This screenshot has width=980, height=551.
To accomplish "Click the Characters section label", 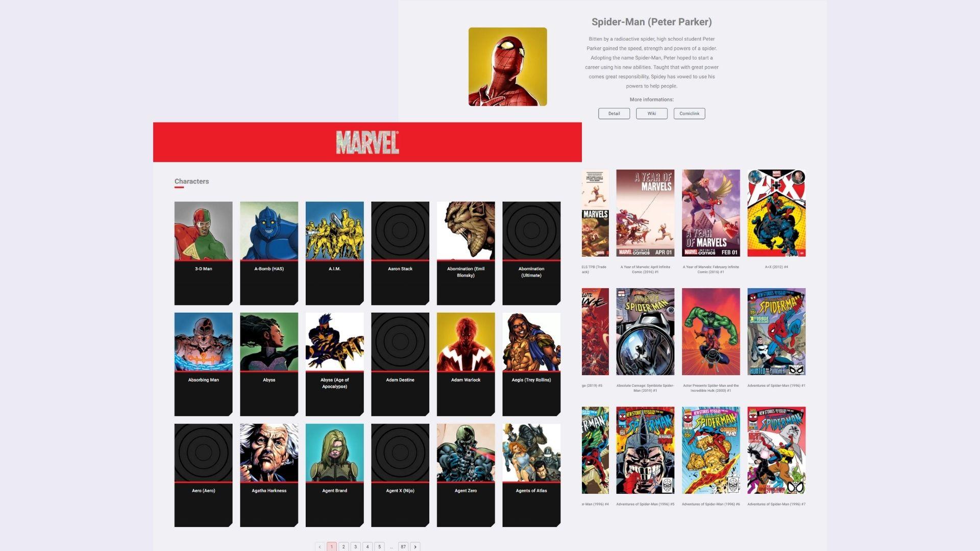I will coord(192,181).
